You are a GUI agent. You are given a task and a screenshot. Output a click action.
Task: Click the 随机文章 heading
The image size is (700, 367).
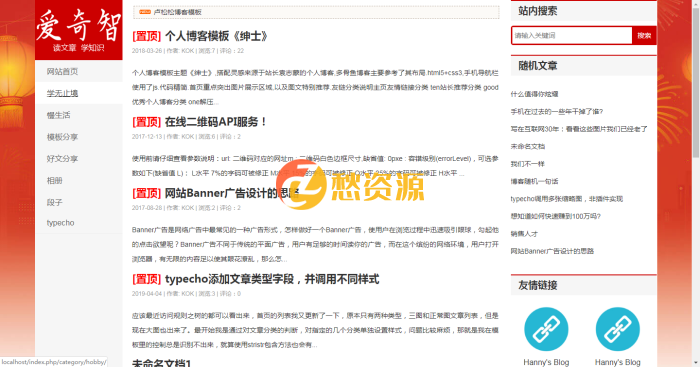[538, 66]
